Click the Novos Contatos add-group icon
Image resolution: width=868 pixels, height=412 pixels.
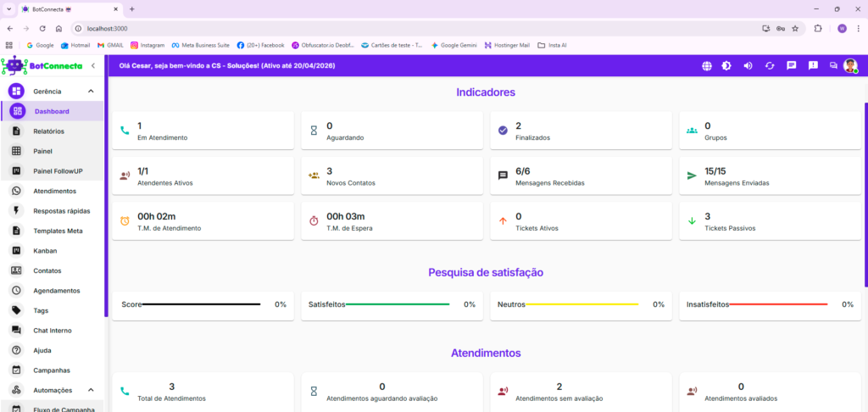pyautogui.click(x=314, y=175)
